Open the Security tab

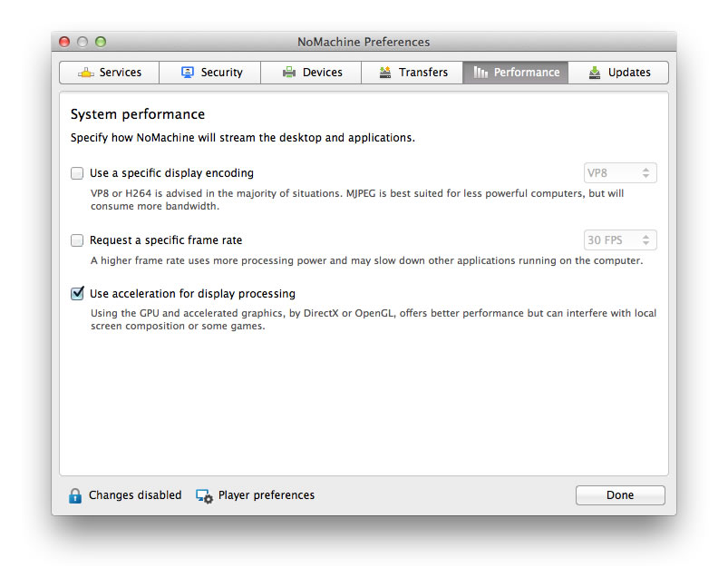[209, 73]
